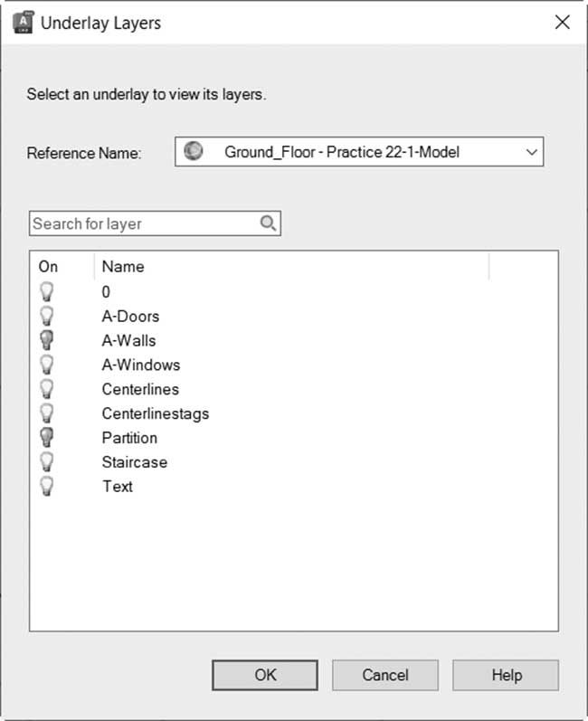Open the Reference Name dropdown arrow
Viewport: 588px width, 721px height.
(x=531, y=152)
